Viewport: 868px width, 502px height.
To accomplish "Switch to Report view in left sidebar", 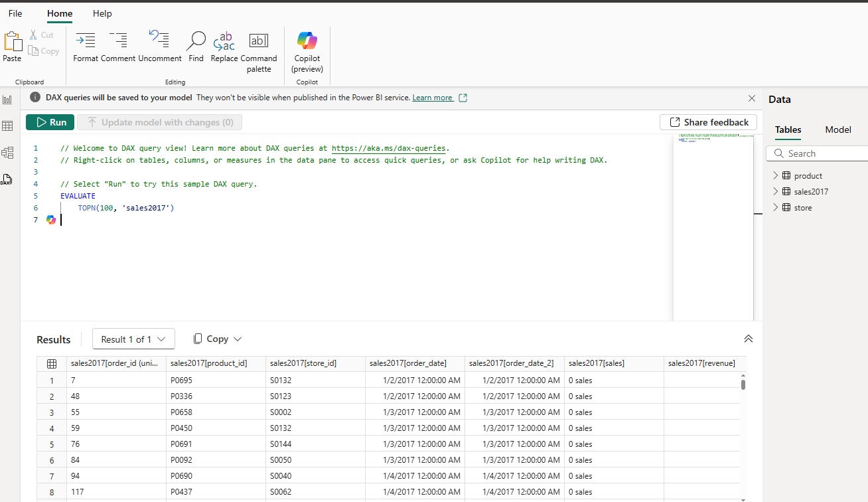I will pyautogui.click(x=7, y=100).
